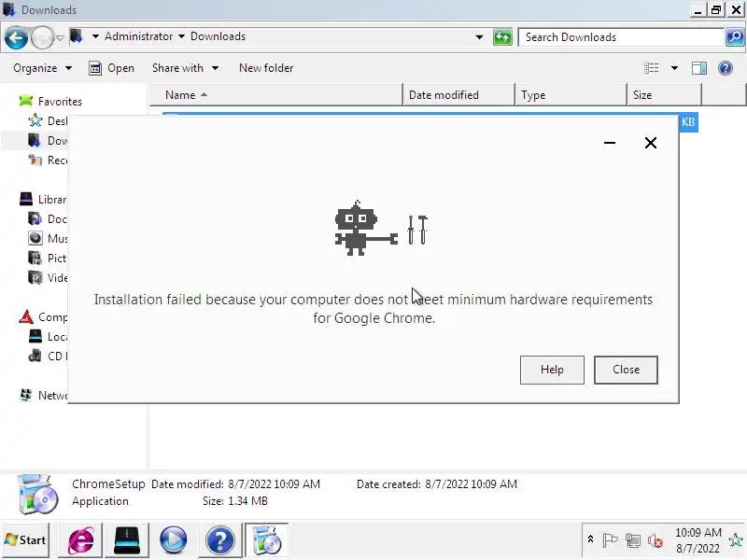This screenshot has width=747, height=560.
Task: Select Desktop in the navigation pane
Action: point(48,121)
